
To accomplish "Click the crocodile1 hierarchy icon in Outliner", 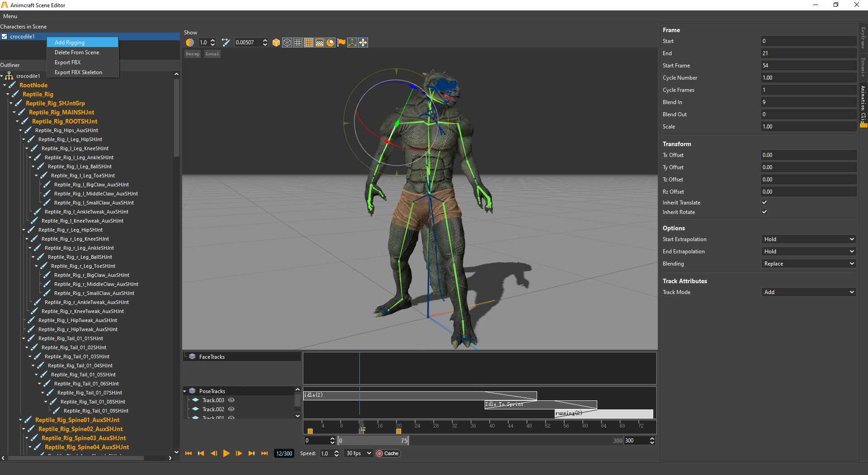I will coord(9,76).
